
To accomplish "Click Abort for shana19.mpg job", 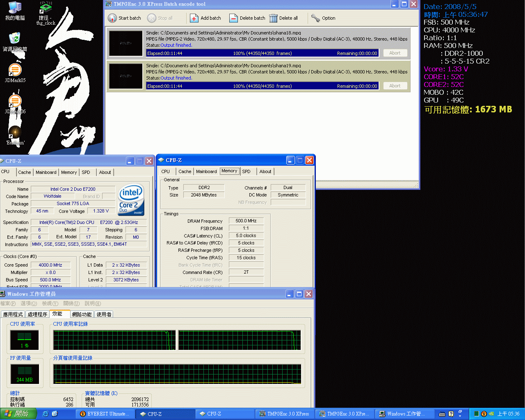I will [x=395, y=86].
